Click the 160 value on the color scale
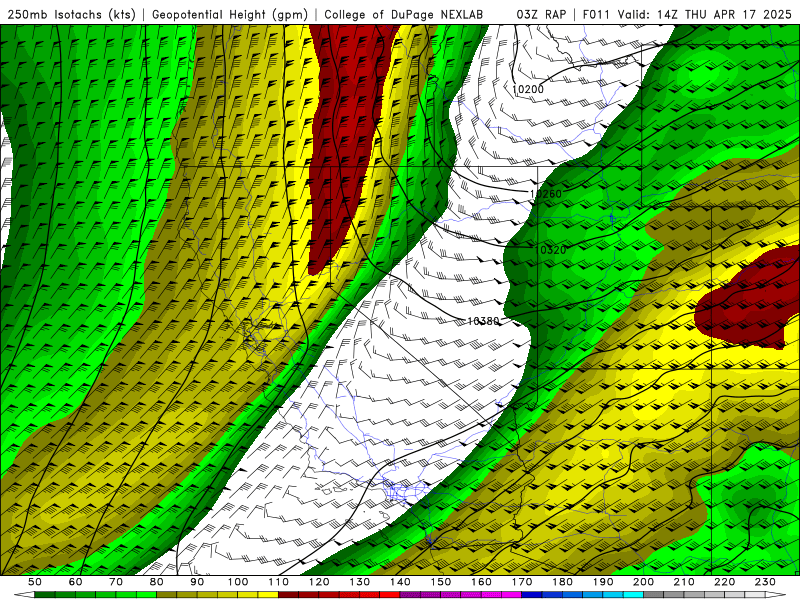800x600 pixels. point(481,582)
